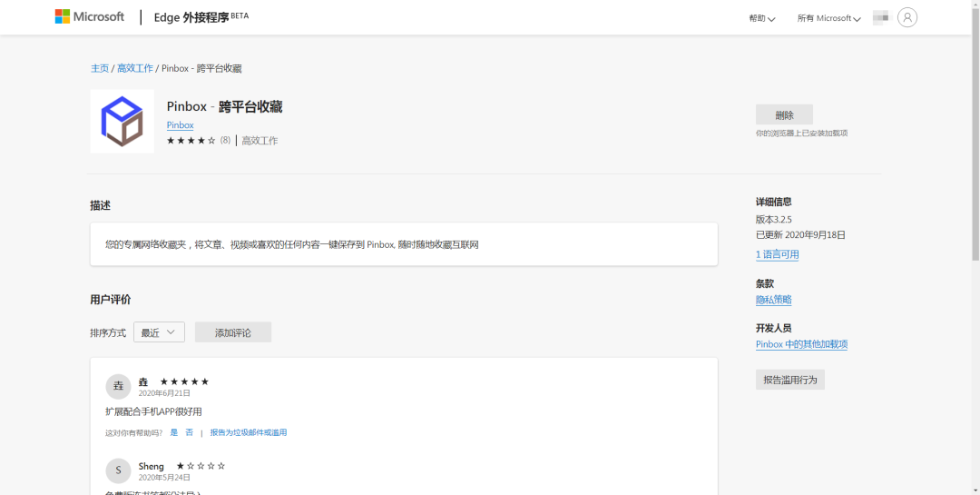Click the 高效工作 category next to rating

point(260,141)
